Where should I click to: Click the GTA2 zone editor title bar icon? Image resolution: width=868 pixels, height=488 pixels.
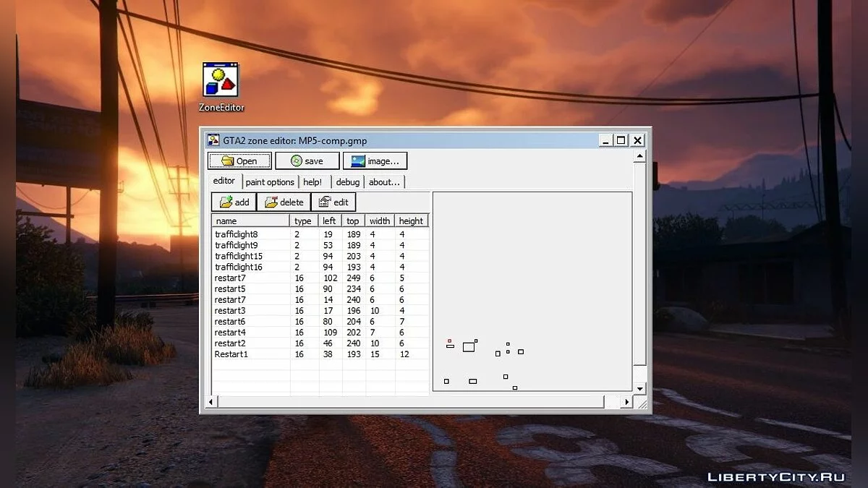click(213, 140)
